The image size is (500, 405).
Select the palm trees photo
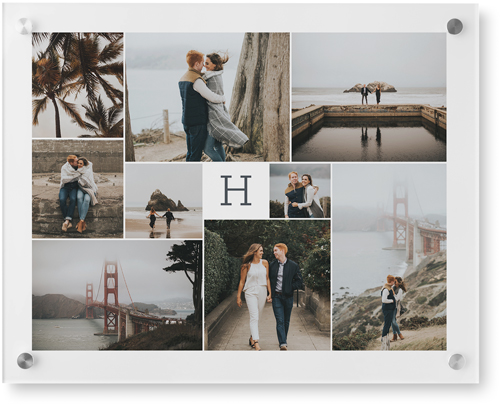coord(78,85)
